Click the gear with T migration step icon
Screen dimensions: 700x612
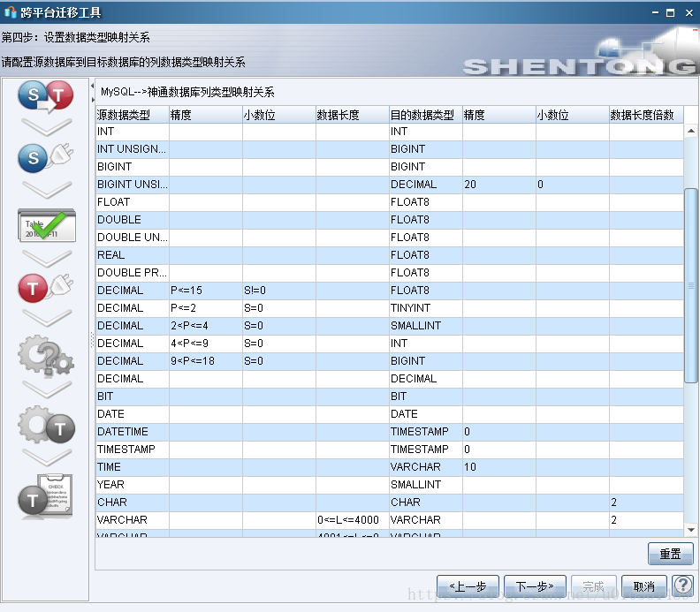point(47,425)
